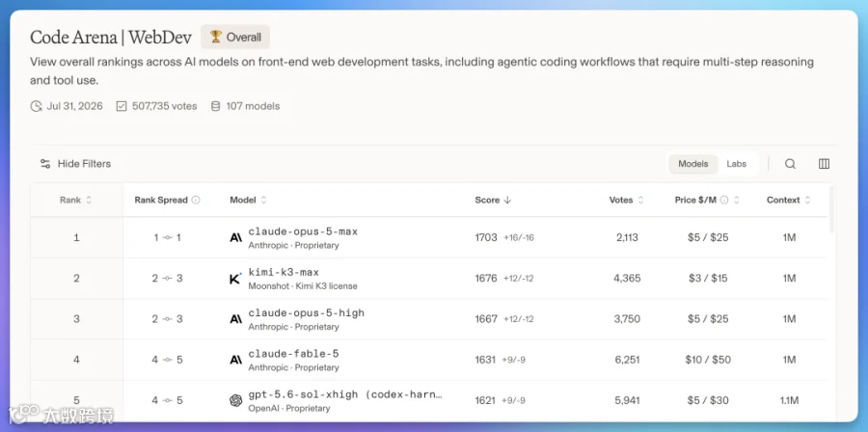Click the $5 / $30 price cell

(x=708, y=400)
